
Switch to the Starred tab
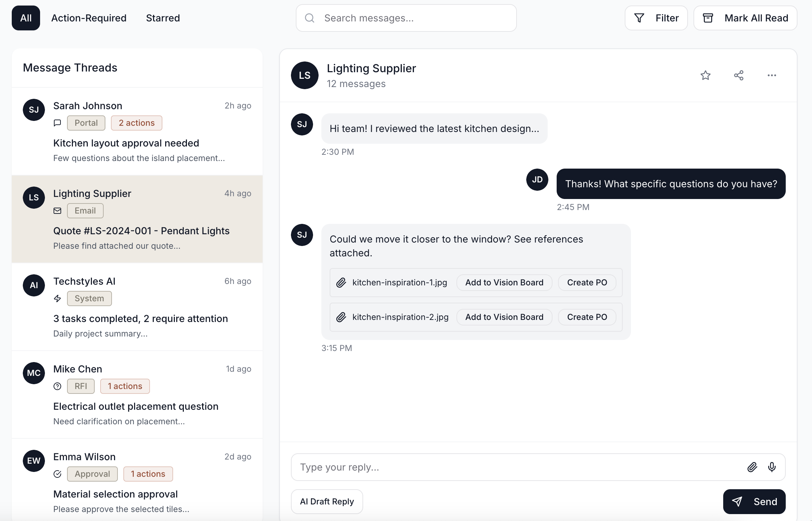[162, 18]
